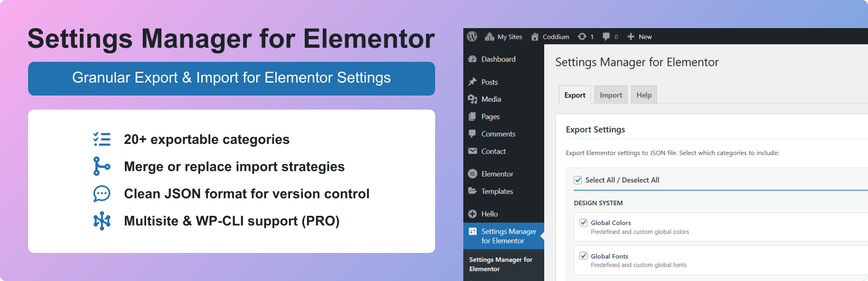
Task: Click the updates refresh icon
Action: [x=582, y=37]
